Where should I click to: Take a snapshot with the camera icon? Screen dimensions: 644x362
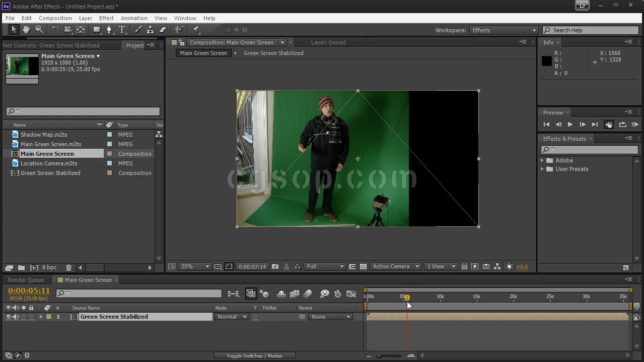[x=275, y=266]
